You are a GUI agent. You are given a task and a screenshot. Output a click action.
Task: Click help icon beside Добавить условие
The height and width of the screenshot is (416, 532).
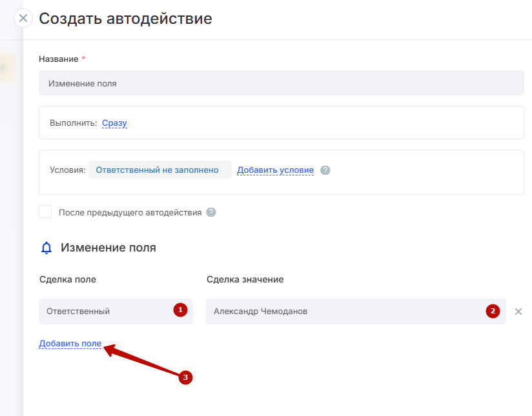(x=325, y=170)
